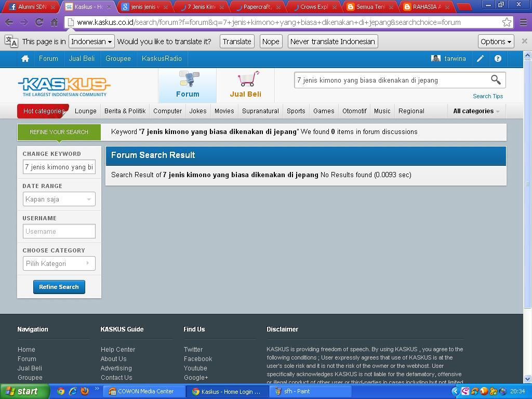This screenshot has height=399, width=532.
Task: Open the Search Tips link
Action: tap(488, 96)
